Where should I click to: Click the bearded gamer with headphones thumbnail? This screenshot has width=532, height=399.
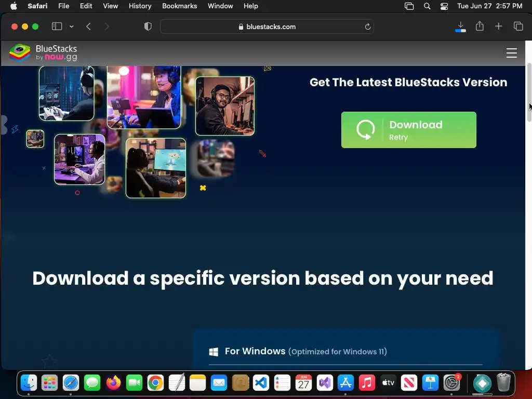tap(224, 106)
